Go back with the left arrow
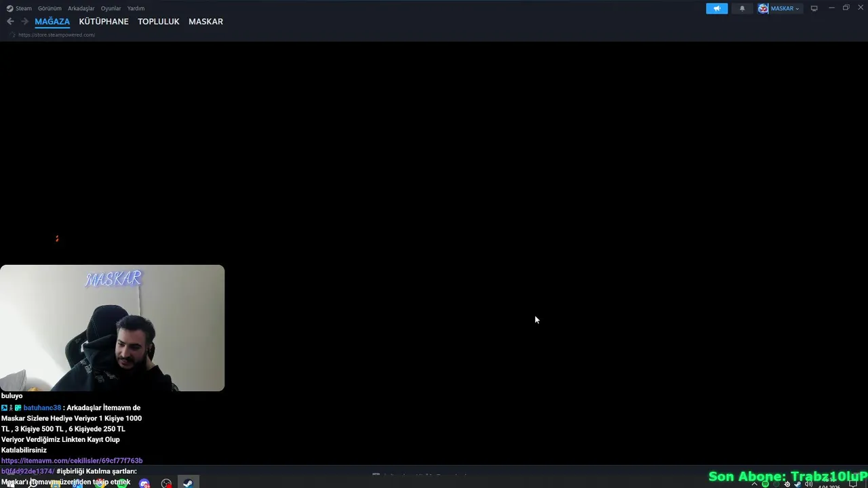This screenshot has height=488, width=868. 10,22
